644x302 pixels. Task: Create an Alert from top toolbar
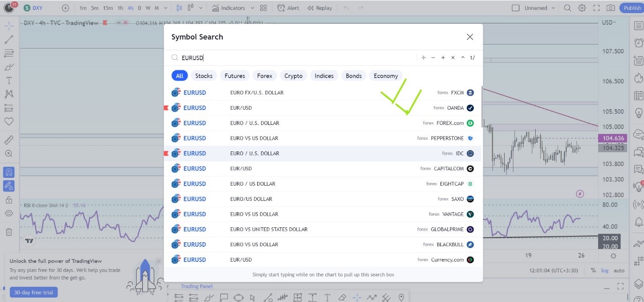pyautogui.click(x=288, y=8)
